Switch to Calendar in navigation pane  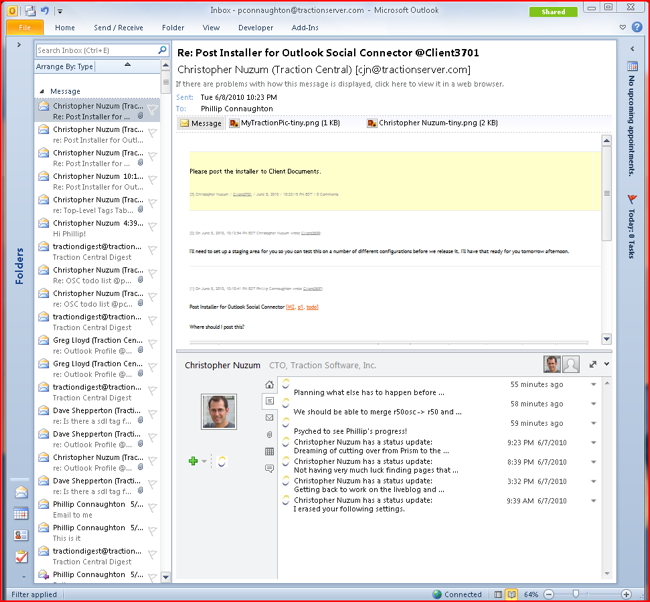pos(21,514)
